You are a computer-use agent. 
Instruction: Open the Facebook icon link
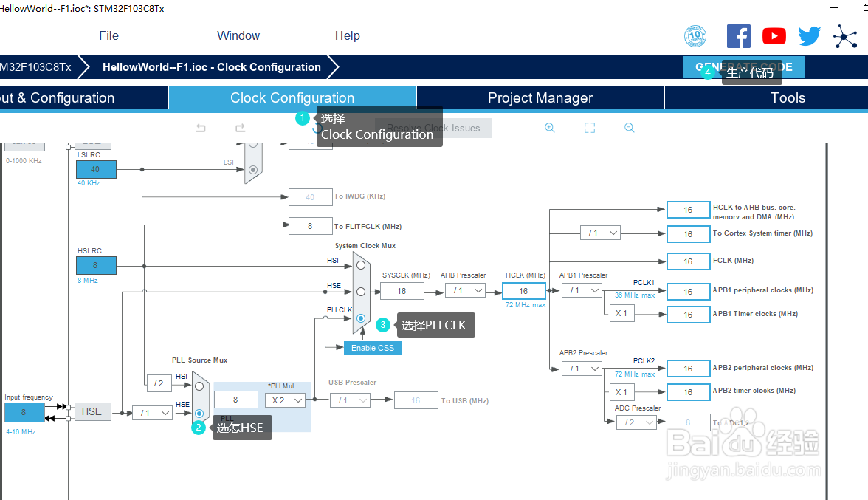click(x=738, y=36)
